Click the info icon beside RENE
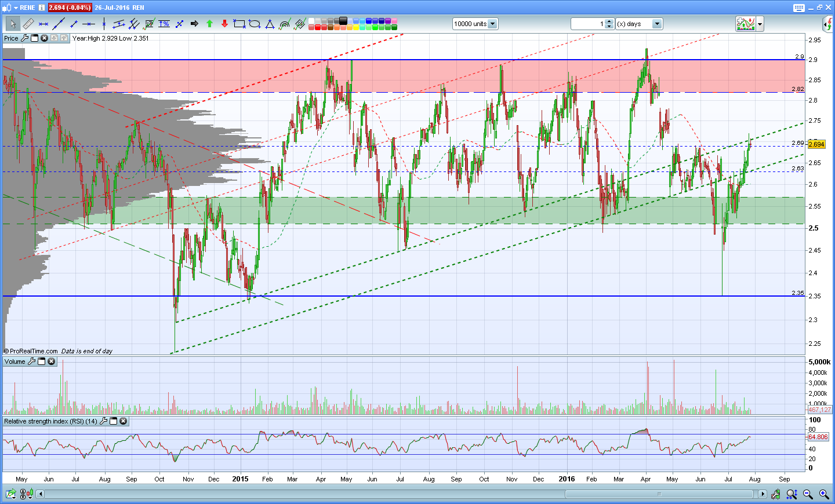This screenshot has height=504, width=835. click(42, 8)
